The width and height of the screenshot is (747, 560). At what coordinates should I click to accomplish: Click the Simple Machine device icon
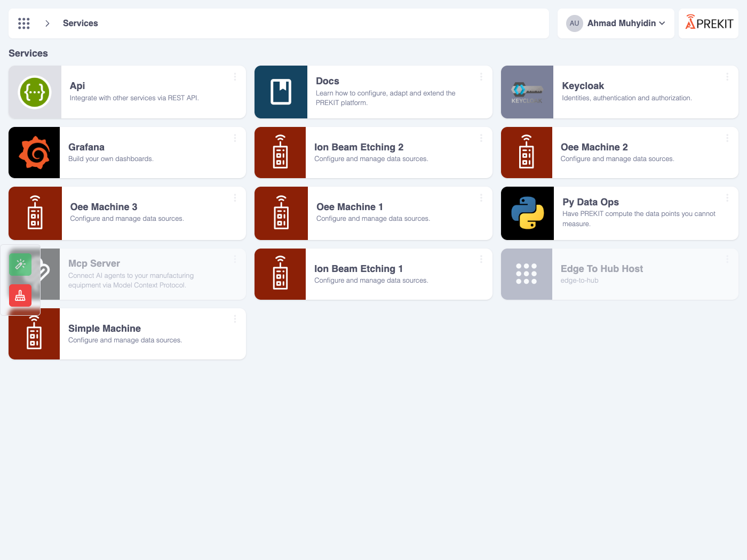pos(34,334)
